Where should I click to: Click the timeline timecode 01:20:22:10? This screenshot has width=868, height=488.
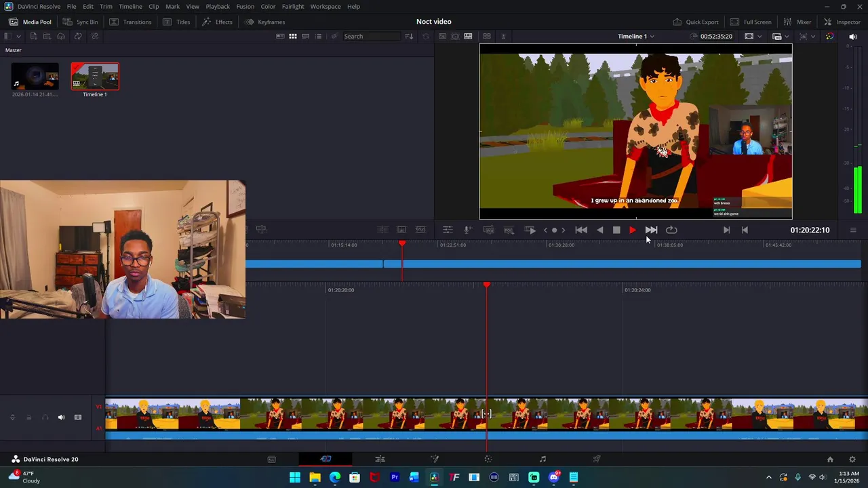point(810,230)
